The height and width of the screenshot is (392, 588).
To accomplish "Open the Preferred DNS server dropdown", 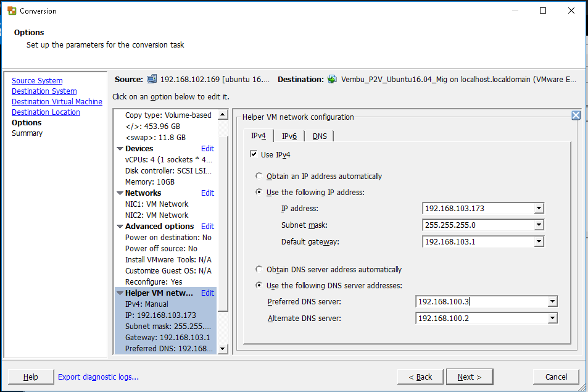I will tap(552, 302).
